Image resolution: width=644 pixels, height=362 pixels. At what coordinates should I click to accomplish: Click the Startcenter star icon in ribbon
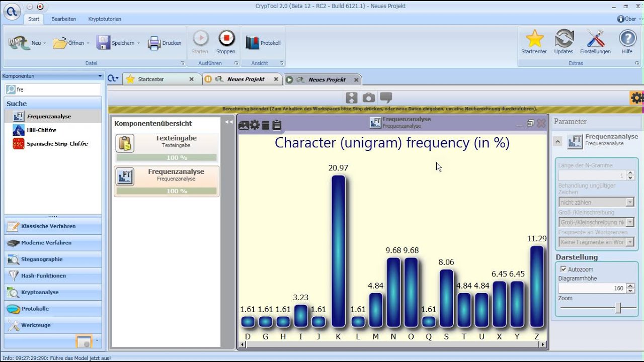pyautogui.click(x=534, y=39)
